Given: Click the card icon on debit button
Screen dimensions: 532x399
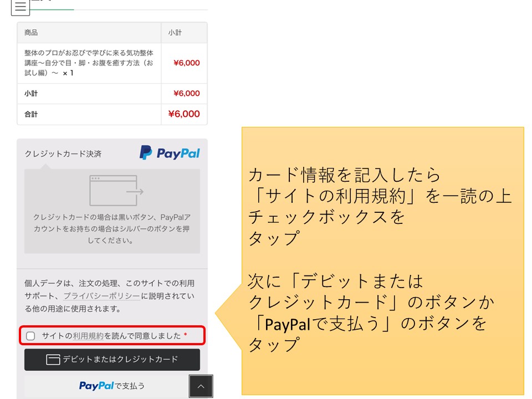Looking at the screenshot, I should point(53,359).
